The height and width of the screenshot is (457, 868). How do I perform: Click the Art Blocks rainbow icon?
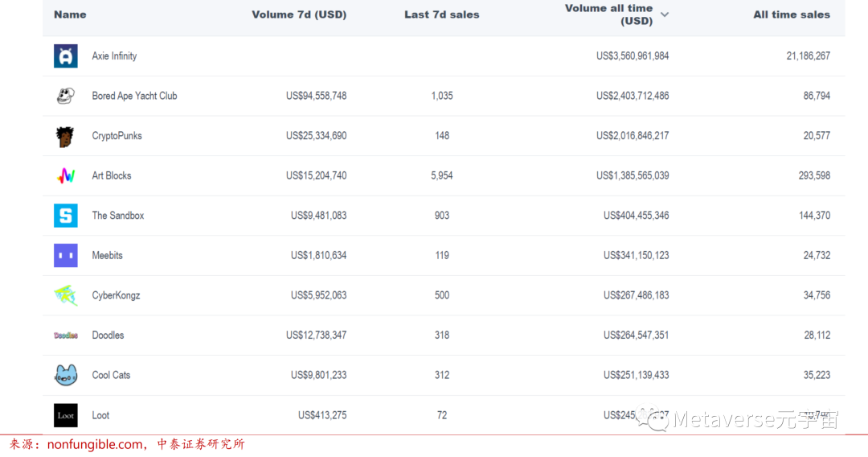coord(66,176)
